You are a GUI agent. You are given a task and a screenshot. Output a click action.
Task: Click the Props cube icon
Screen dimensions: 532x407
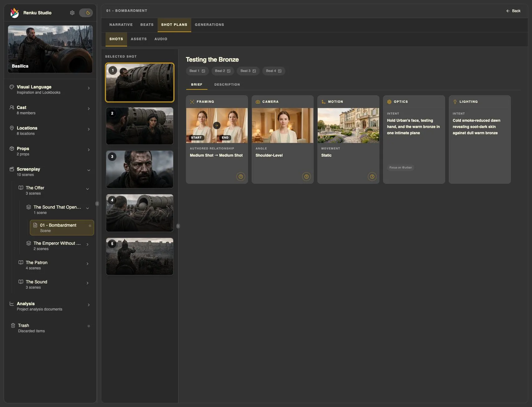(12, 149)
